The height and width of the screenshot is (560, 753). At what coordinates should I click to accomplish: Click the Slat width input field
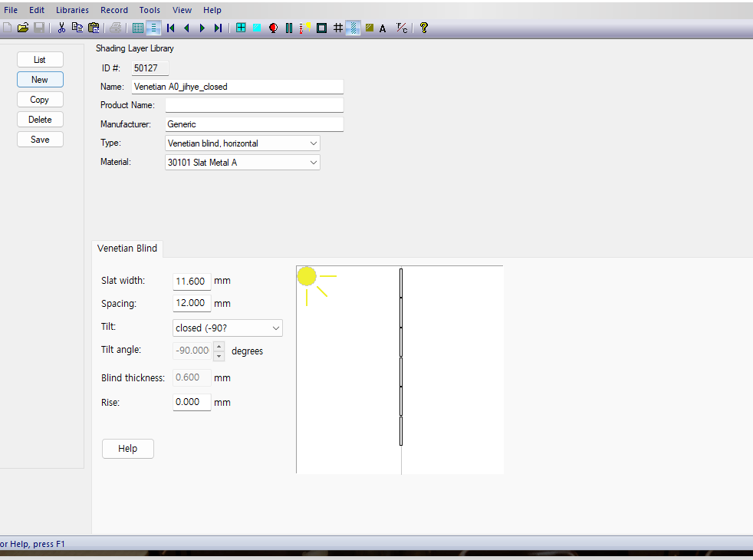tap(192, 282)
